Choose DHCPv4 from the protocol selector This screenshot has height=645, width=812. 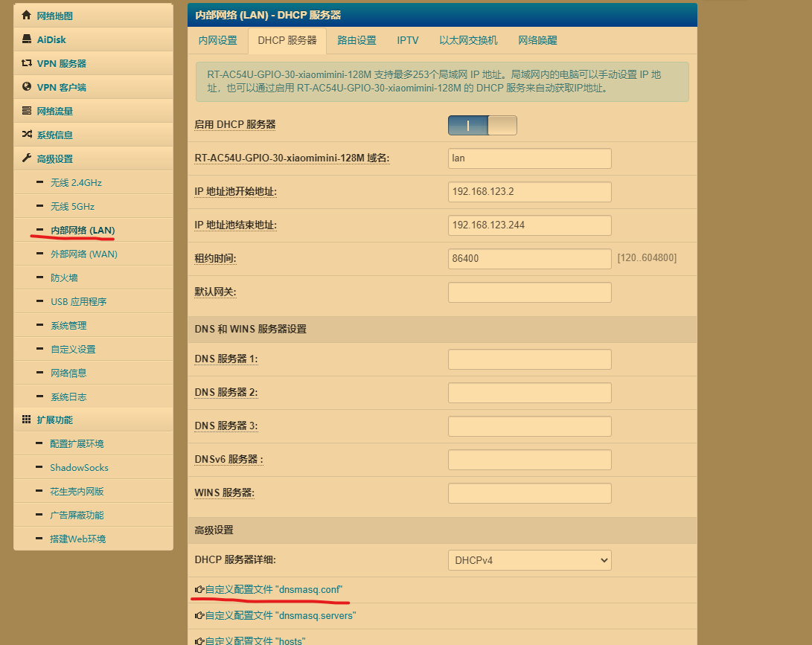pyautogui.click(x=529, y=560)
